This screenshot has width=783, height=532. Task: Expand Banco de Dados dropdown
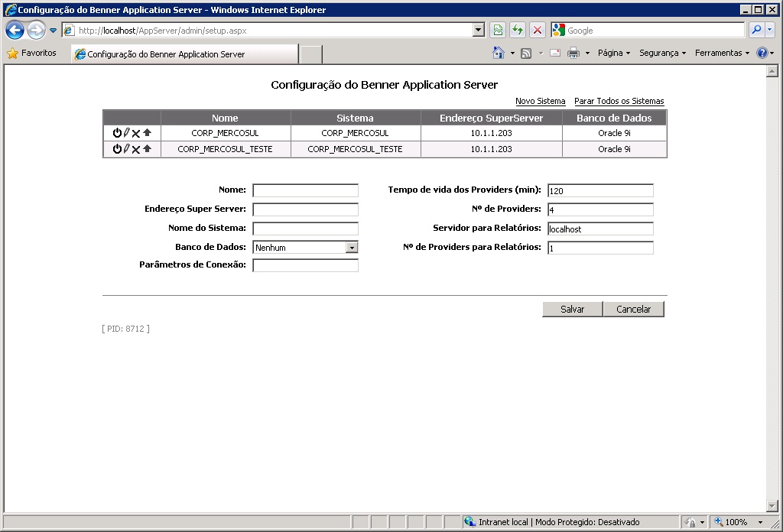click(x=352, y=248)
